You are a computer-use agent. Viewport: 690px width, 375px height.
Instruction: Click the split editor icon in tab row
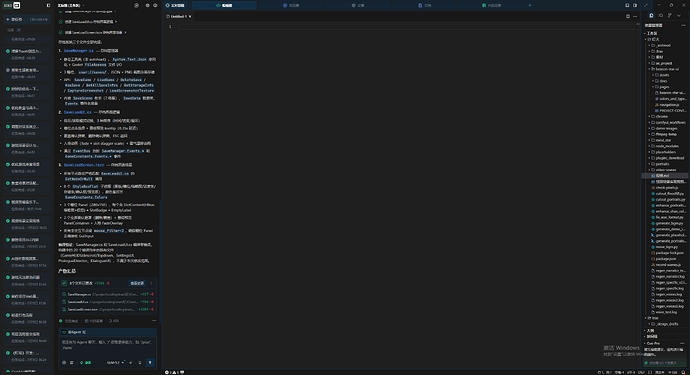click(628, 16)
